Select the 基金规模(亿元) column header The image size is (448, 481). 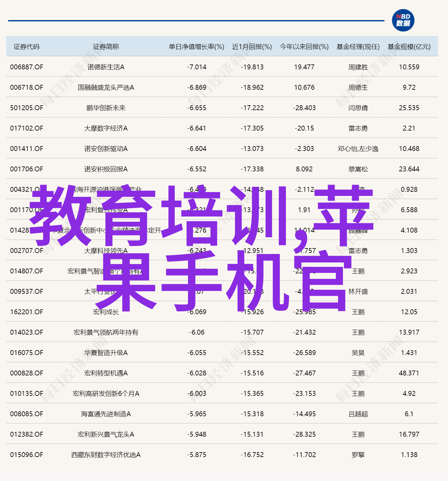click(409, 47)
